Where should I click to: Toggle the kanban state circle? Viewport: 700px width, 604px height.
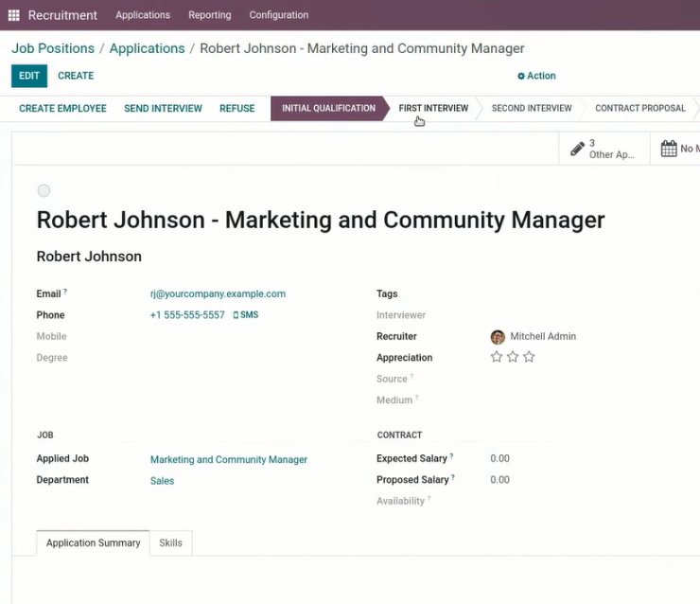click(x=44, y=190)
